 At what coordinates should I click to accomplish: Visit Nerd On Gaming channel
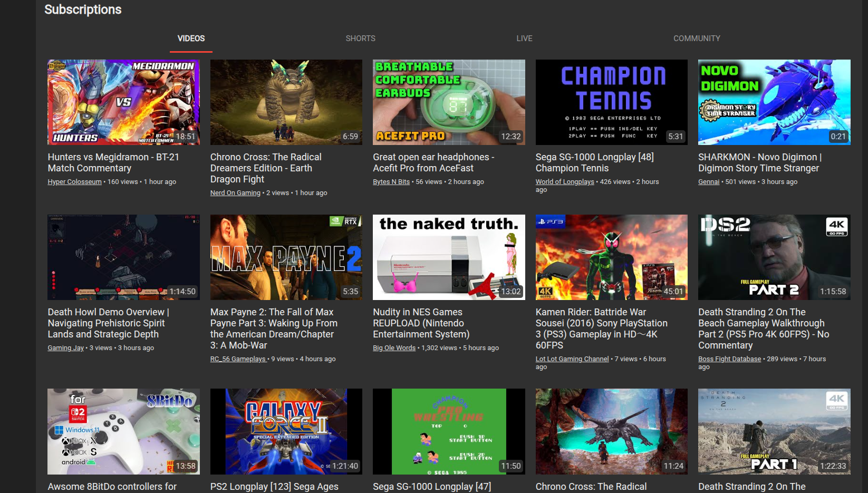(235, 193)
